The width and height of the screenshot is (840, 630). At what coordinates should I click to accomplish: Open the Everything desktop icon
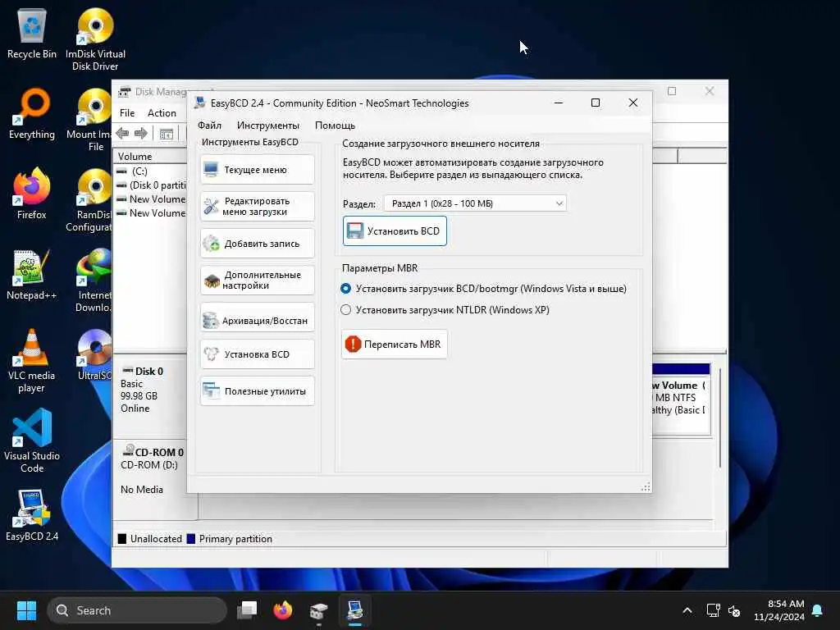[x=32, y=114]
